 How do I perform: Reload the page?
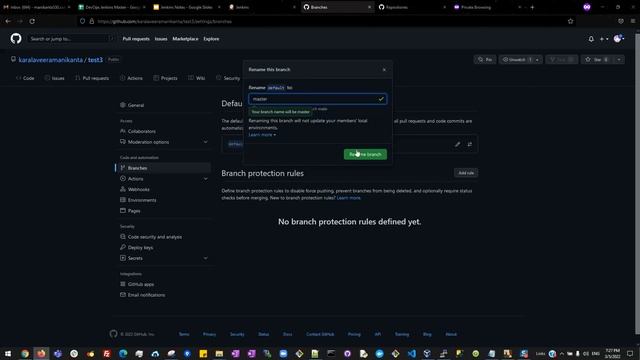(x=32, y=21)
